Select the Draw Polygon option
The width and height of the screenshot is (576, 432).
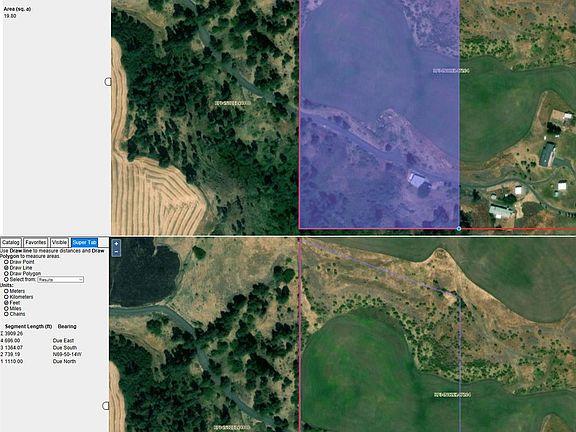click(6, 274)
